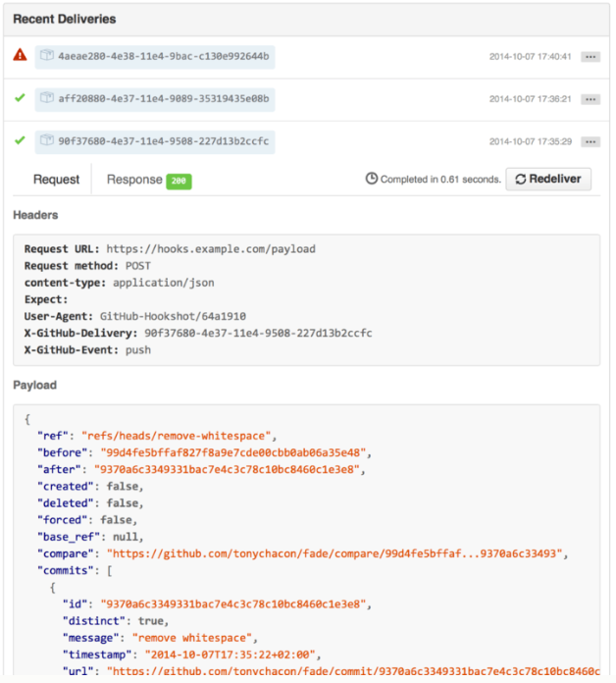Click timestamp 2014-10-07 17:36:21
The width and height of the screenshot is (616, 683).
click(530, 99)
